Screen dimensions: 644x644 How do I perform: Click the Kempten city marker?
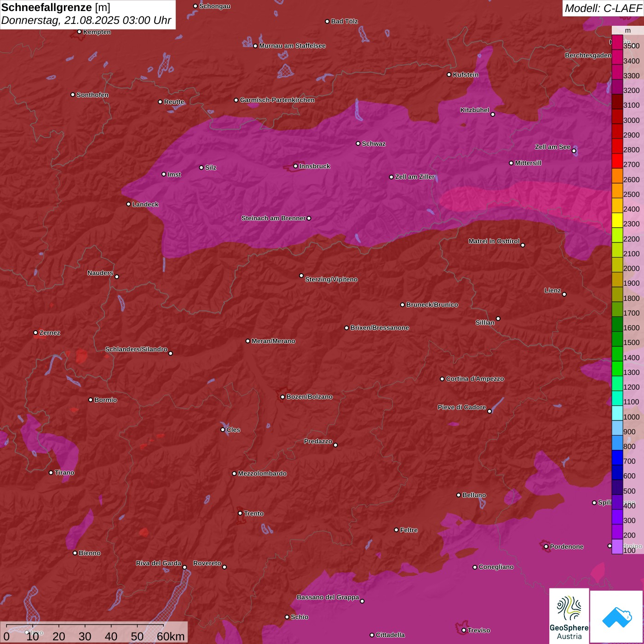point(79,32)
